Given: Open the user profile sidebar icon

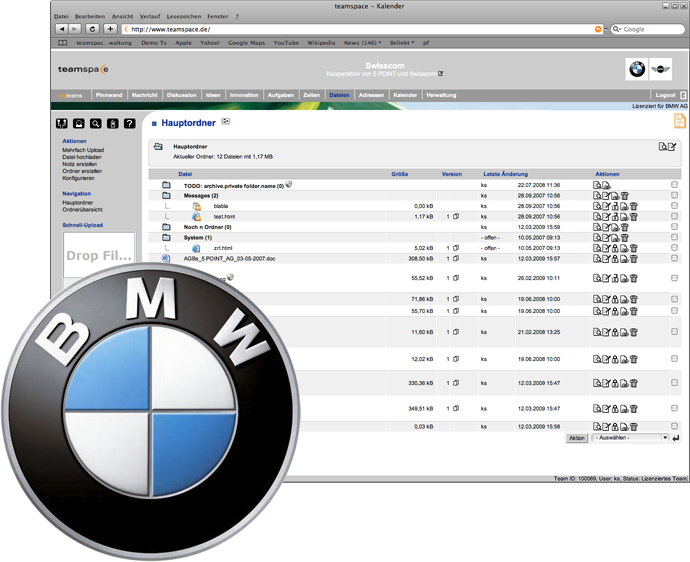Looking at the screenshot, I should tap(79, 124).
